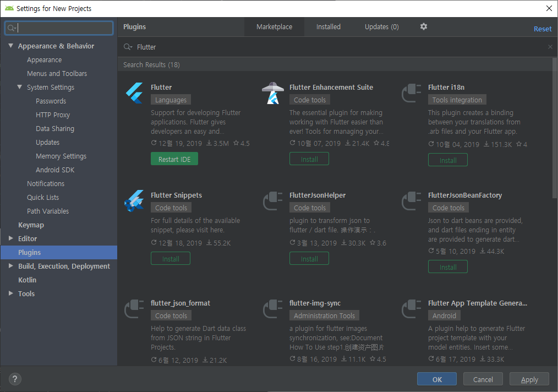
Task: Click the plugin search magnifier icon
Action: point(128,47)
